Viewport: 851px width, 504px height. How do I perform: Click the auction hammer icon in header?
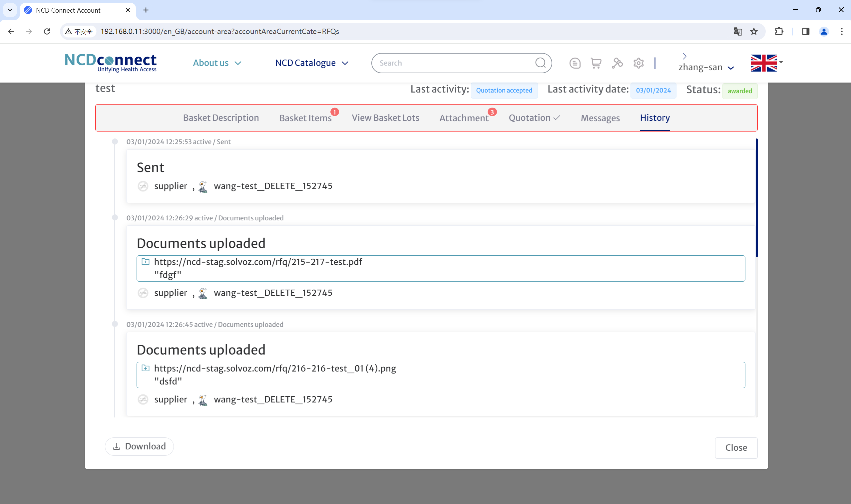point(617,63)
